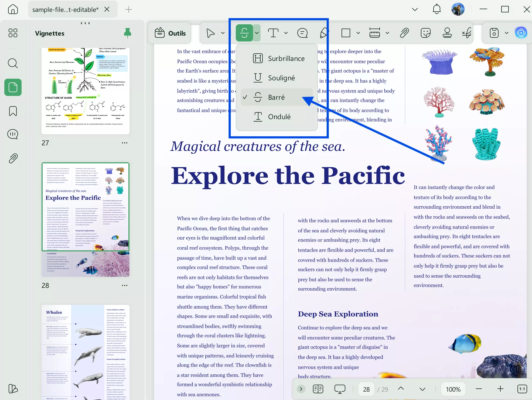Screen dimensions: 532x400
Task: Expand the shape tool dropdown arrow
Action: click(358, 33)
